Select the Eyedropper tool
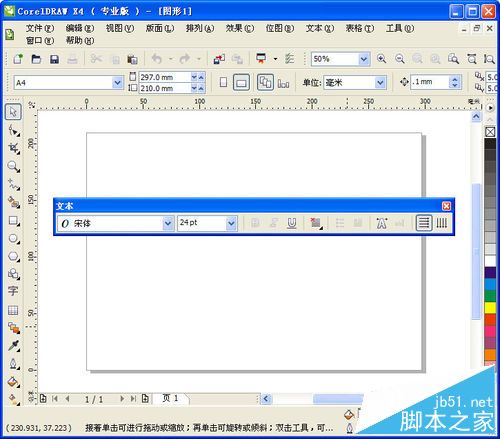 point(13,346)
